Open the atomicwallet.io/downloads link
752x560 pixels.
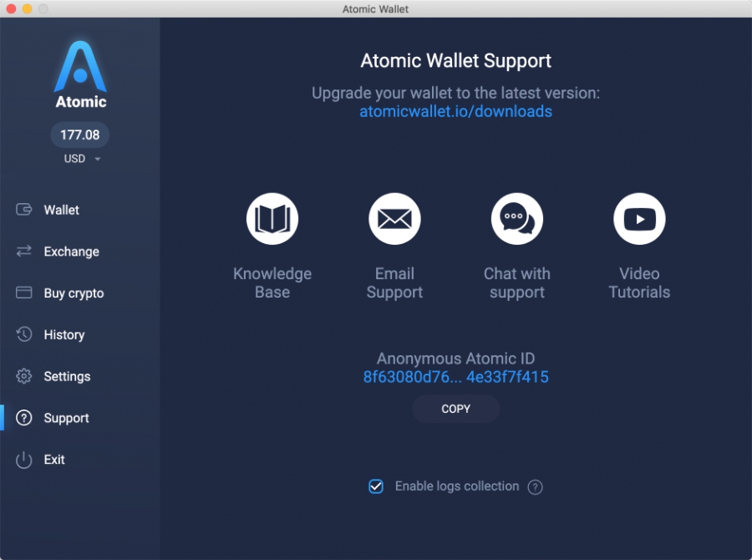[455, 111]
